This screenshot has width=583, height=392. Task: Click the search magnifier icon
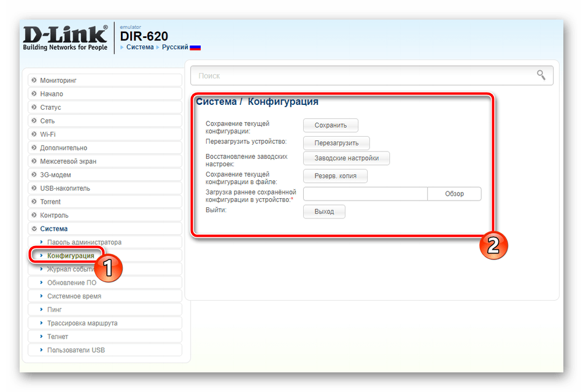tap(541, 75)
